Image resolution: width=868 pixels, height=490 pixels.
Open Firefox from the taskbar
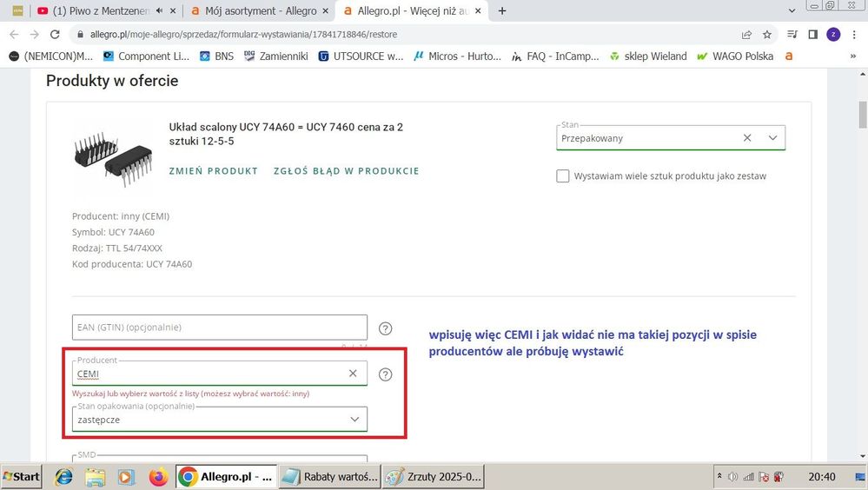coord(157,477)
